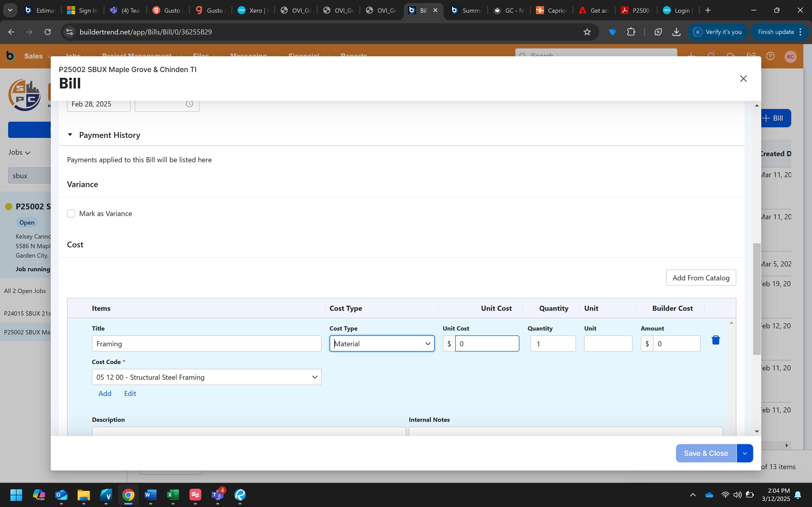Screen dimensions: 812x507
Task: Delete the Framing line item with trash icon
Action: [715, 340]
